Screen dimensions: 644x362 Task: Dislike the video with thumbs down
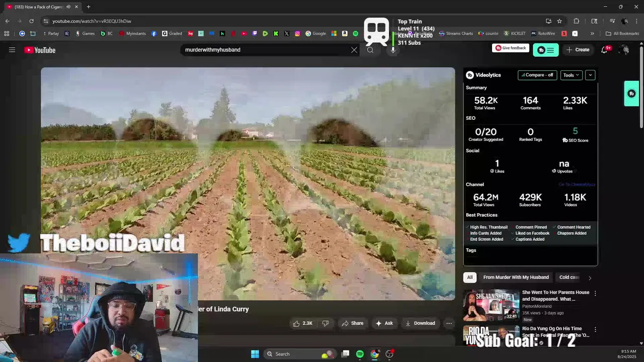(325, 323)
